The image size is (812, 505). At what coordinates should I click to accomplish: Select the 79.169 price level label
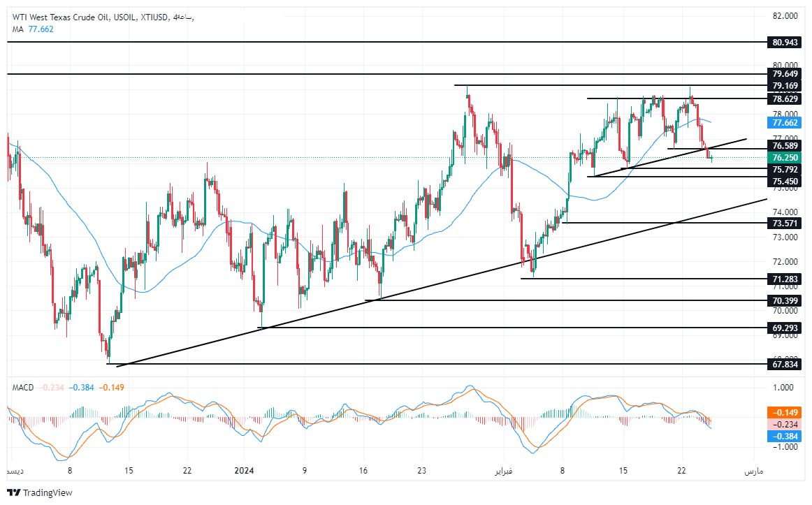[785, 86]
